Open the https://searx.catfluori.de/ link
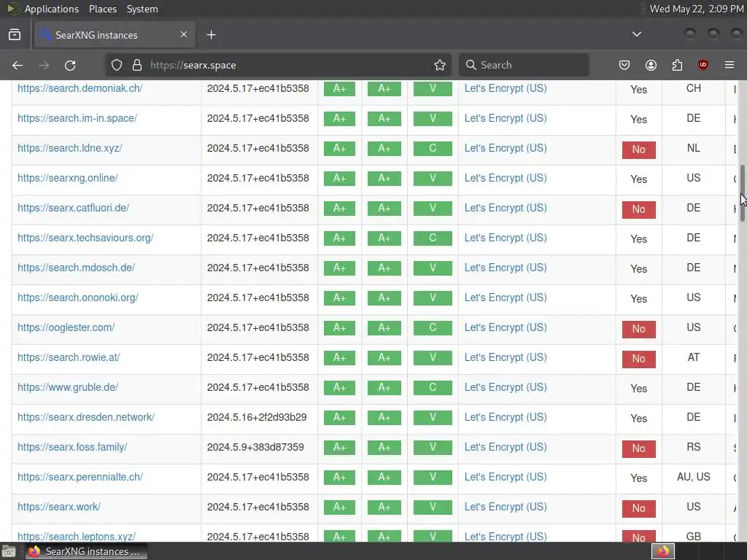 pyautogui.click(x=74, y=208)
